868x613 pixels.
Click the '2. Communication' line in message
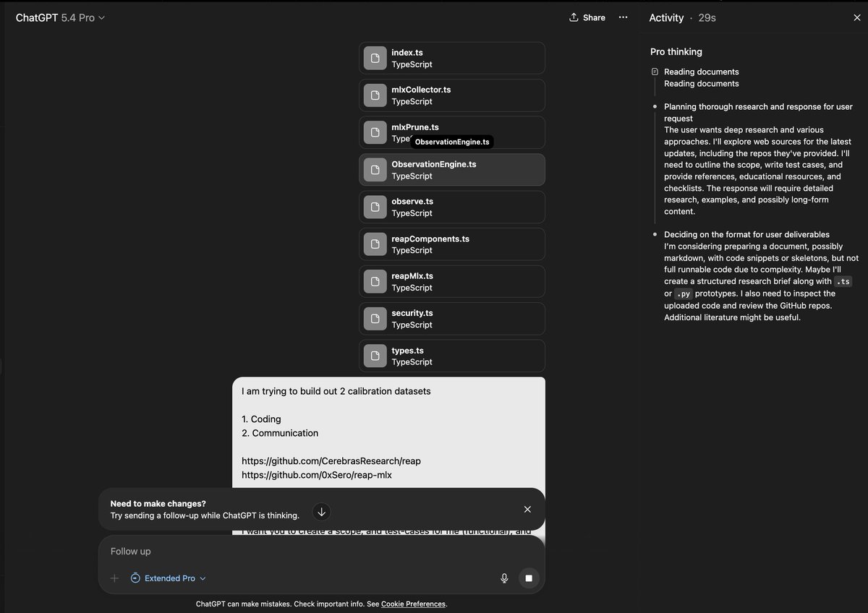point(280,433)
